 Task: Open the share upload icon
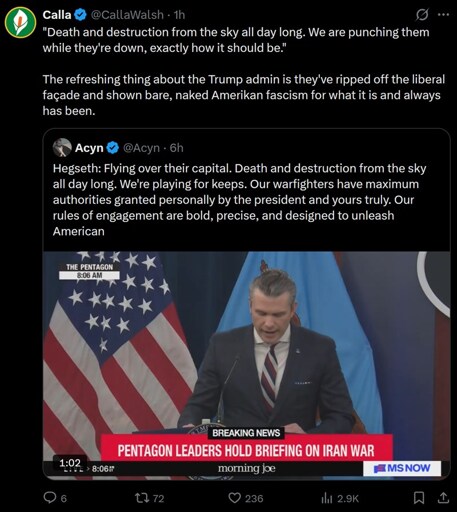[x=443, y=498]
